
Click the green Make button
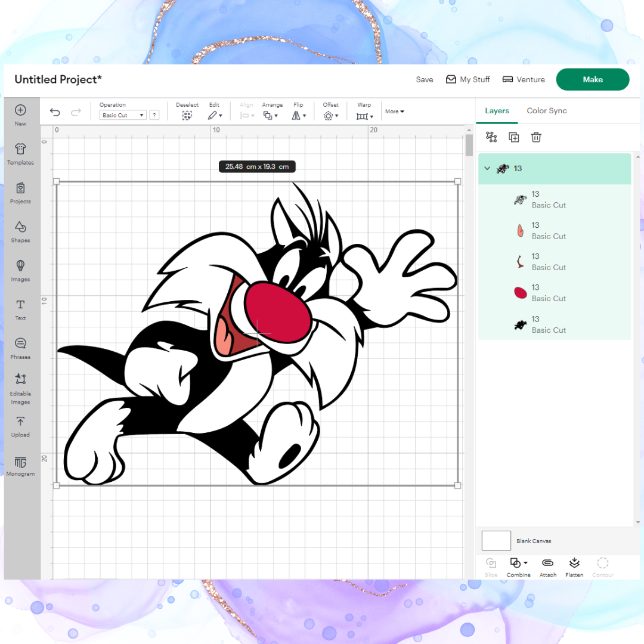click(x=593, y=80)
